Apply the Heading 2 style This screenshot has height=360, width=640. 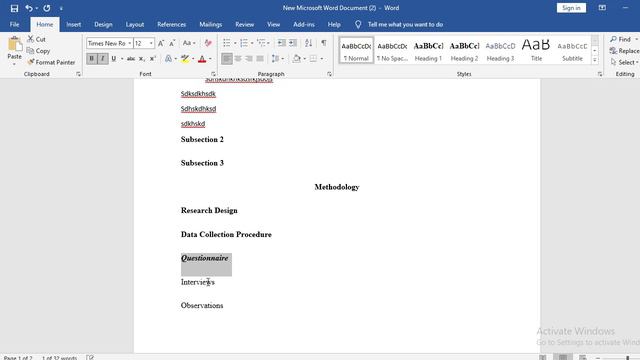pyautogui.click(x=464, y=51)
